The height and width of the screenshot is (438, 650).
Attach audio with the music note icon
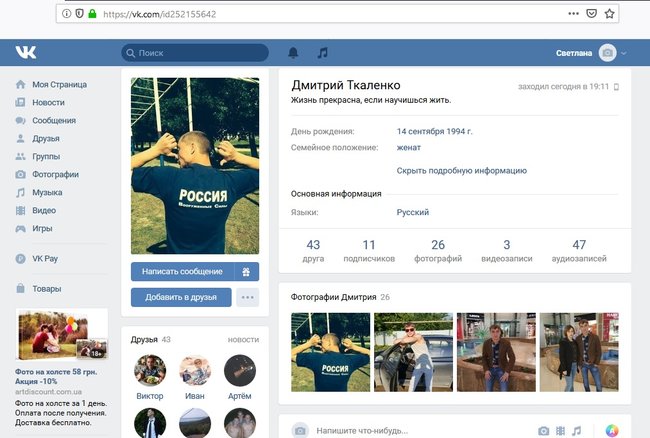[x=576, y=431]
